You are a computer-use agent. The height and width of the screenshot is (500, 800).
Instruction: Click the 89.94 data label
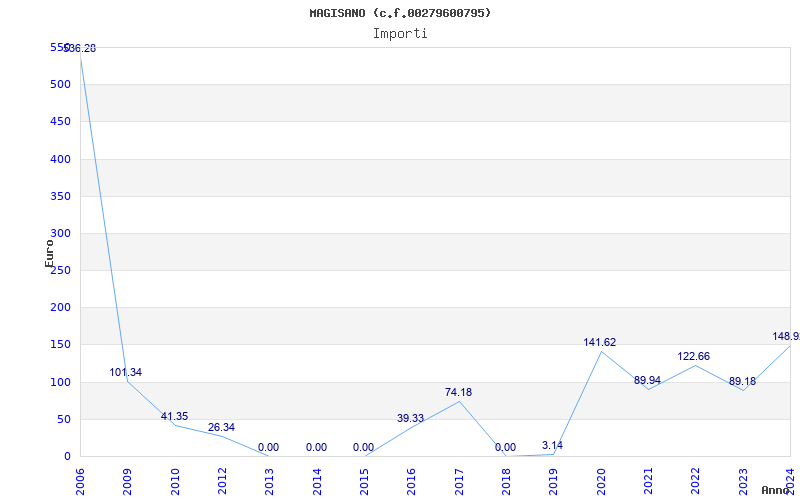tap(647, 381)
